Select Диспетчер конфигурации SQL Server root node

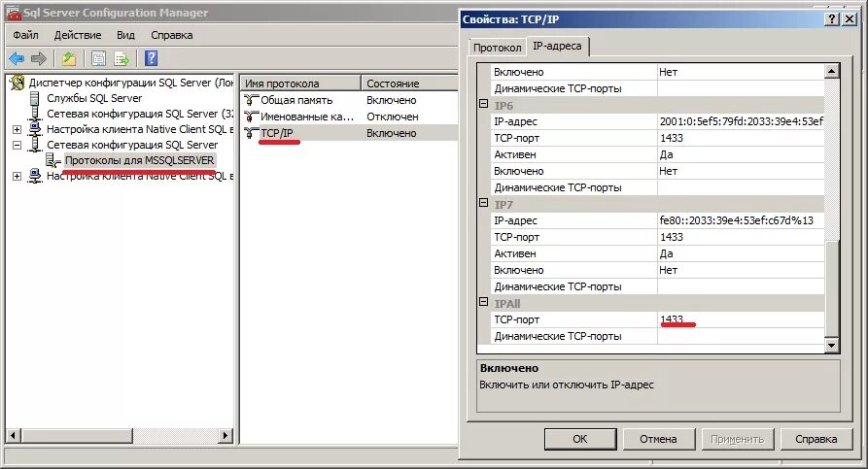pyautogui.click(x=130, y=83)
